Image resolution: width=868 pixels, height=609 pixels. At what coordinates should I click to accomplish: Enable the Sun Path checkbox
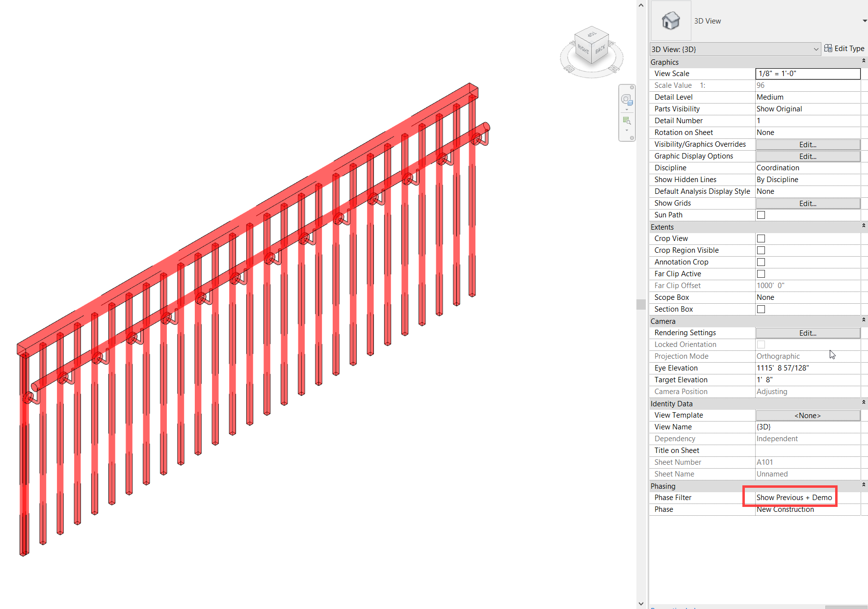tap(761, 214)
